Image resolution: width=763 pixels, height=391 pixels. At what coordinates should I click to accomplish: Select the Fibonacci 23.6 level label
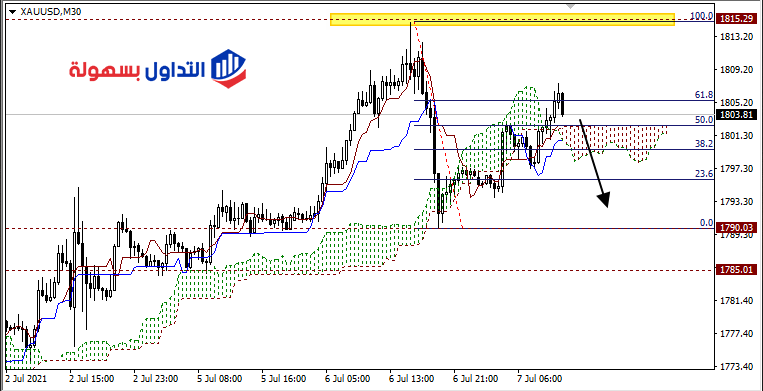[x=704, y=173]
